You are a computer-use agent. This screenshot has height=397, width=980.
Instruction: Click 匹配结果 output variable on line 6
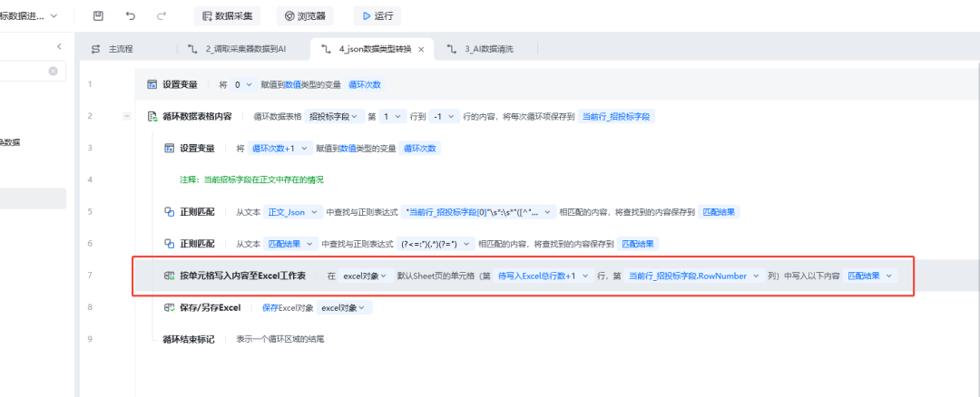coord(638,244)
